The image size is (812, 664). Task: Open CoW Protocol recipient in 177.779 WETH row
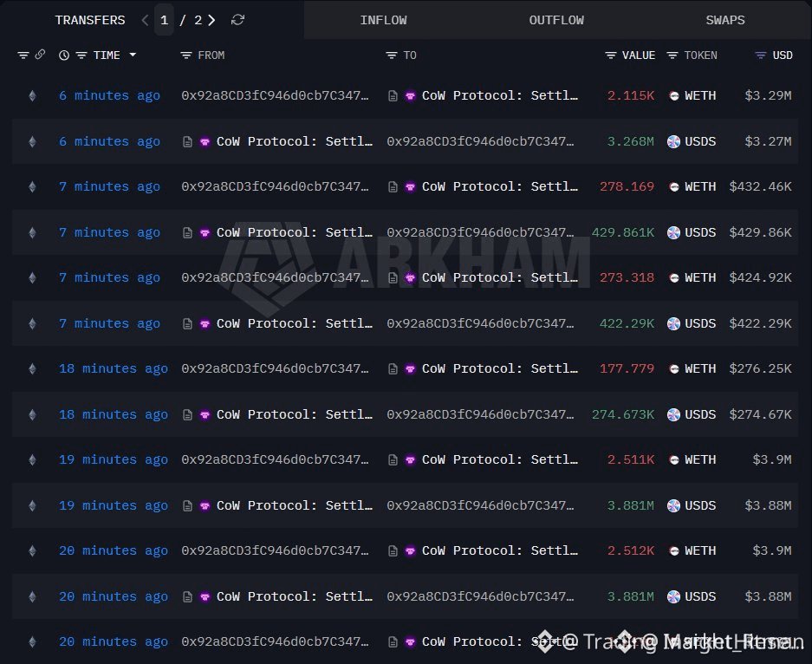pyautogui.click(x=500, y=368)
